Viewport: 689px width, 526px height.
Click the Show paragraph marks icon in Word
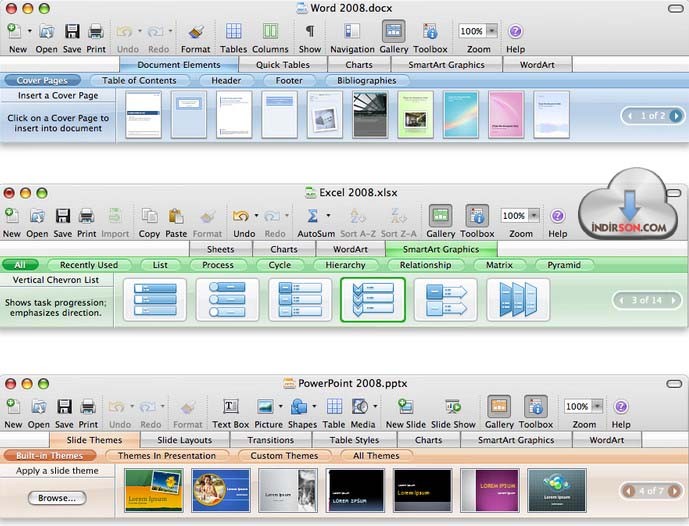(x=310, y=32)
